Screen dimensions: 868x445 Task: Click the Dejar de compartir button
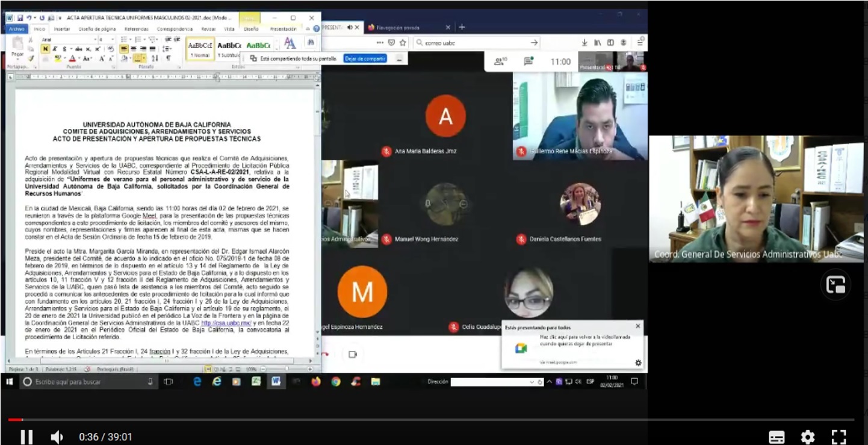click(365, 58)
